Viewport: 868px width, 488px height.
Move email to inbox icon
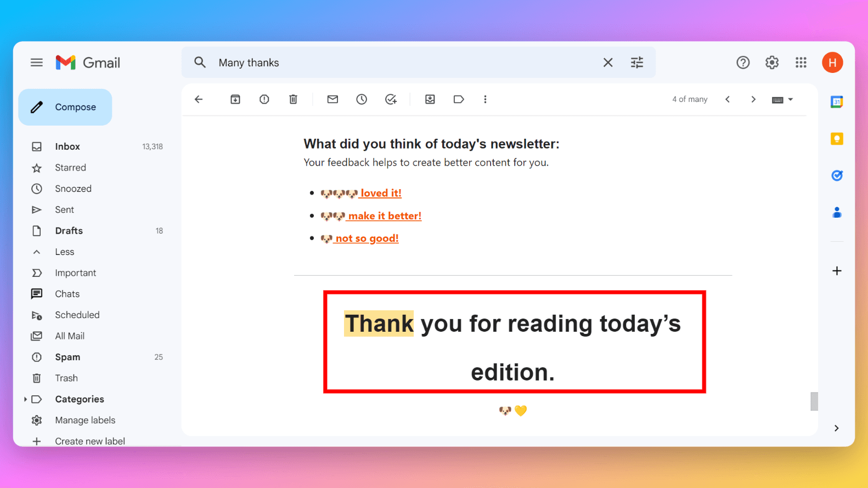click(430, 99)
